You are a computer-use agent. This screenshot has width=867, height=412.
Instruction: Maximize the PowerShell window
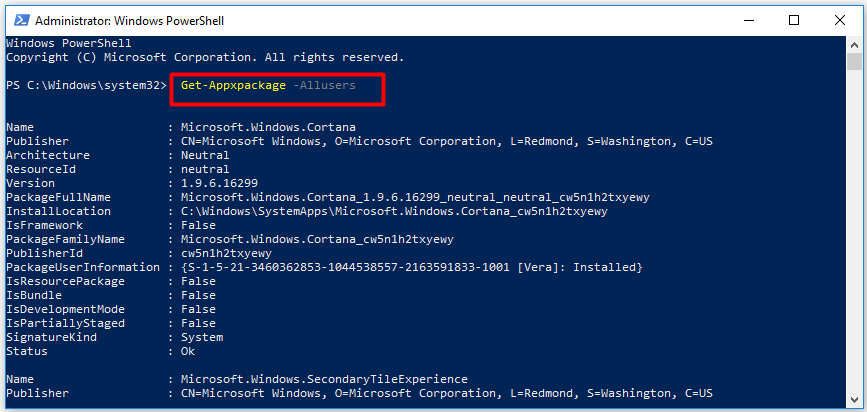point(794,19)
